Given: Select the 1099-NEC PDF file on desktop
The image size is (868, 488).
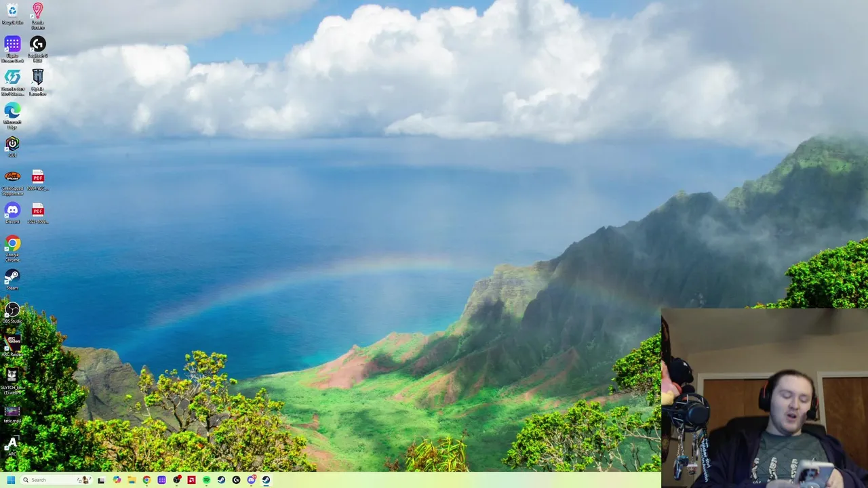Looking at the screenshot, I should coord(37,180).
